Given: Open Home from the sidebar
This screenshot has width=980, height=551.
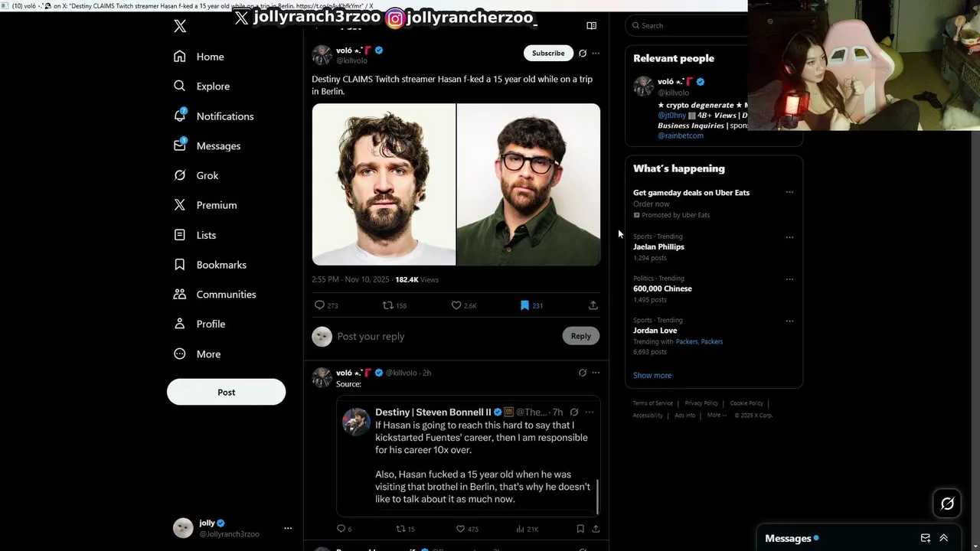Looking at the screenshot, I should (x=199, y=57).
